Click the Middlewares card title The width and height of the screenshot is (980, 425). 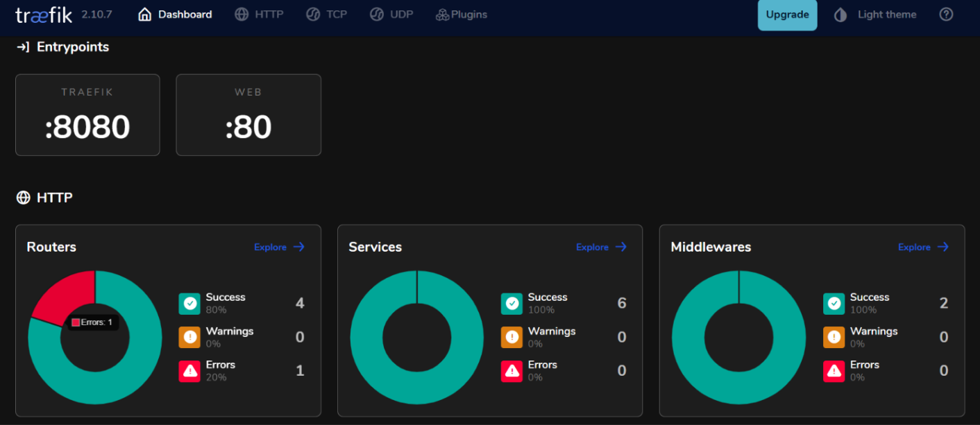pyautogui.click(x=711, y=248)
